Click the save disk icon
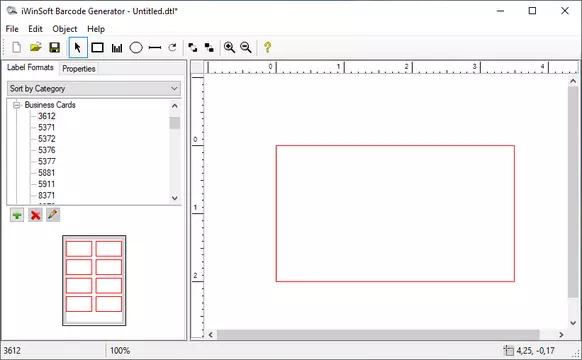The image size is (582, 360). [x=55, y=48]
